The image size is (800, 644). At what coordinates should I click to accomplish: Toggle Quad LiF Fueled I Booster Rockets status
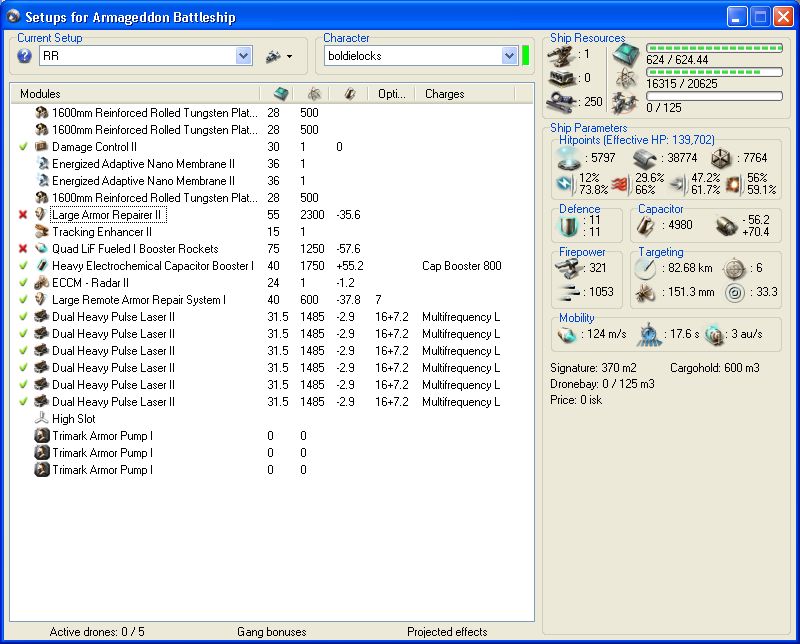coord(23,249)
